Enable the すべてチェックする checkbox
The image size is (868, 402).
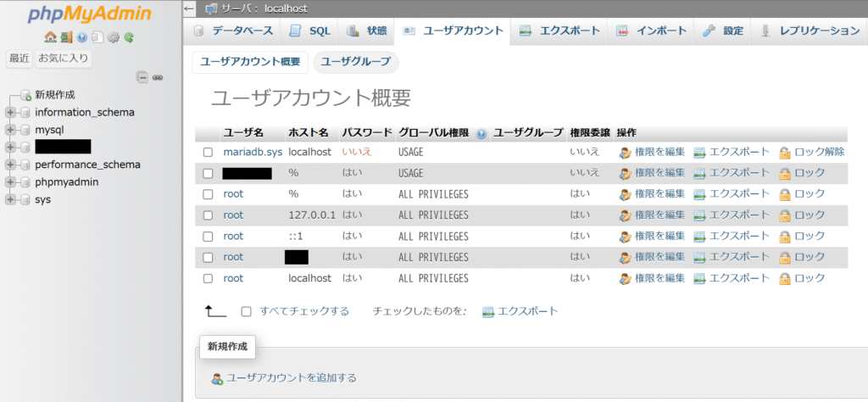pyautogui.click(x=247, y=311)
